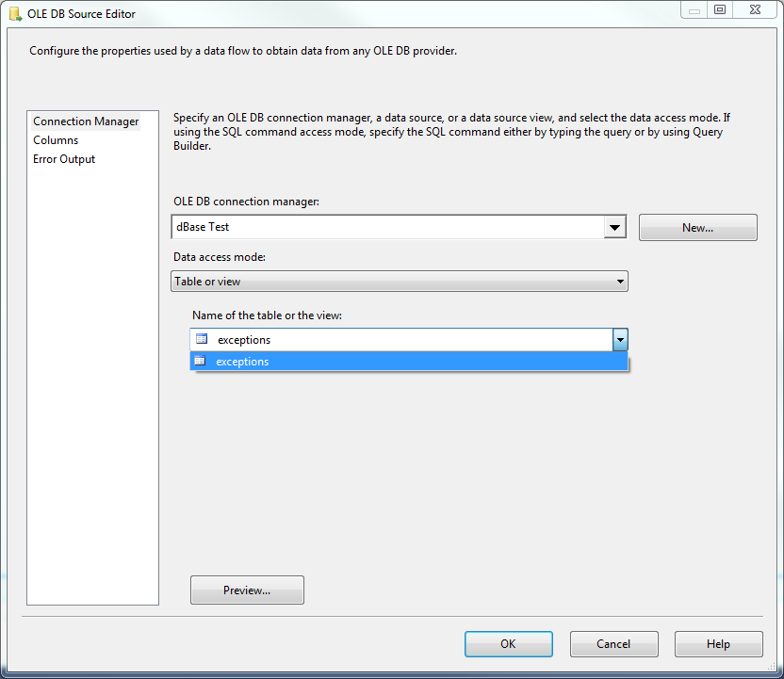Open the connection manager dropdown arrow

[614, 227]
